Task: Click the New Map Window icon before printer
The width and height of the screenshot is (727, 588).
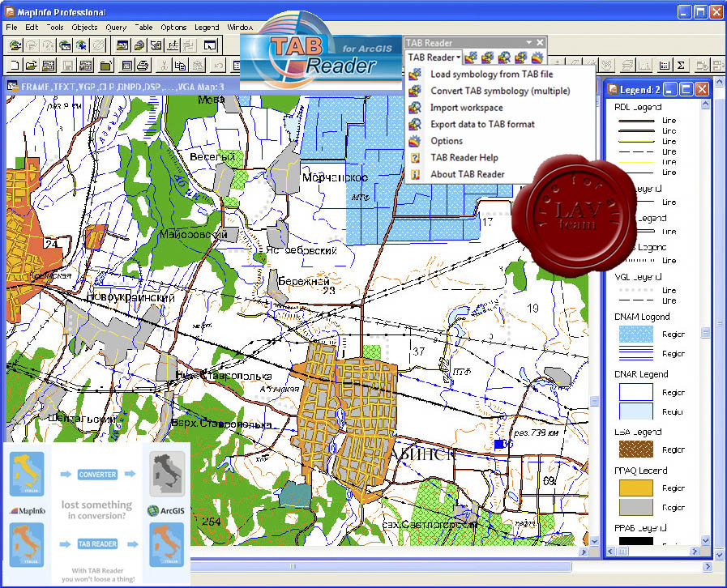Action: 126,66
